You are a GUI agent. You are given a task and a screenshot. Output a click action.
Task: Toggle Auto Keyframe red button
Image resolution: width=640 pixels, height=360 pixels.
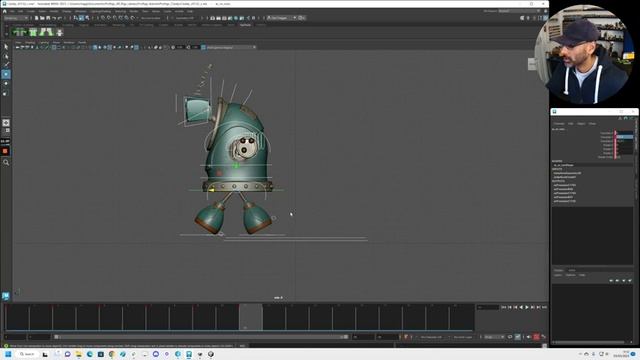point(536,337)
